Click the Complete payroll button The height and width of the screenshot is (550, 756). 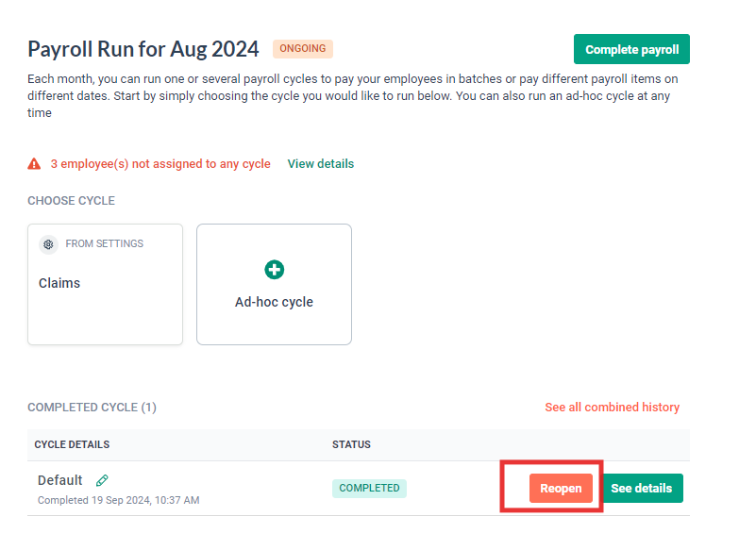[x=630, y=48]
